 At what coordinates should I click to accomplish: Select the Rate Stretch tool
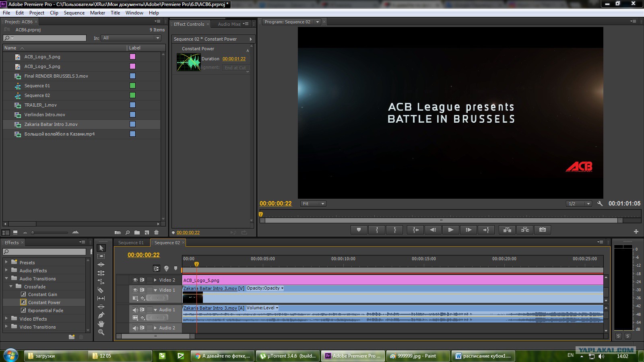click(x=101, y=282)
